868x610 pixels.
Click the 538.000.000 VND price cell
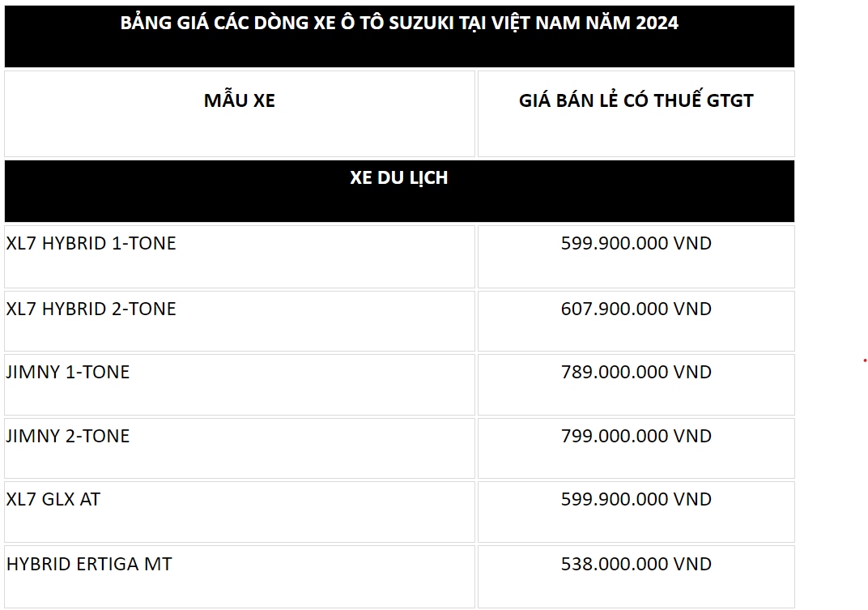(x=636, y=577)
